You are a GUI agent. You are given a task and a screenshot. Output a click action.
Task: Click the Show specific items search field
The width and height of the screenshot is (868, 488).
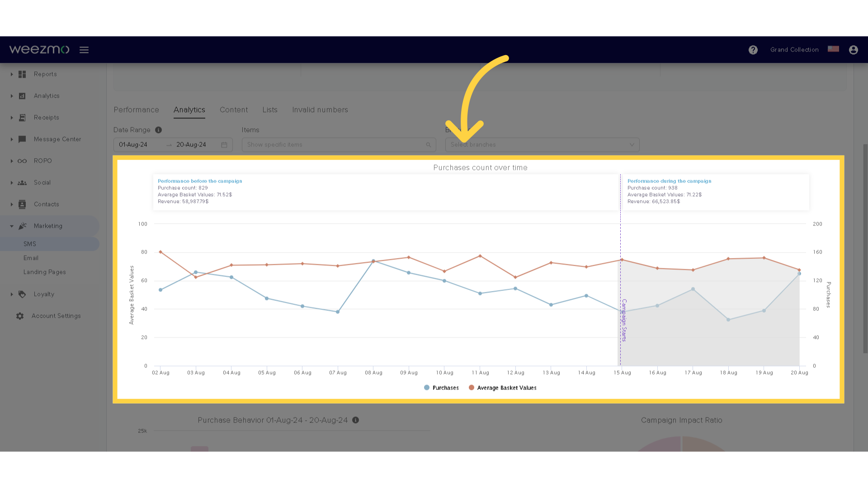pyautogui.click(x=339, y=145)
